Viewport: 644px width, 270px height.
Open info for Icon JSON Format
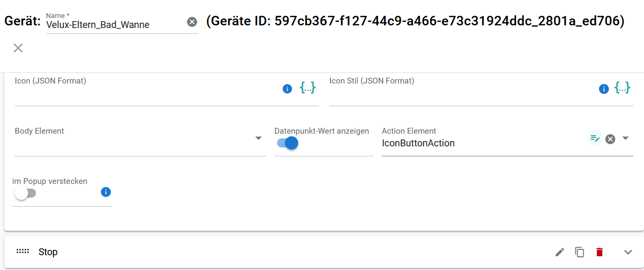tap(288, 89)
